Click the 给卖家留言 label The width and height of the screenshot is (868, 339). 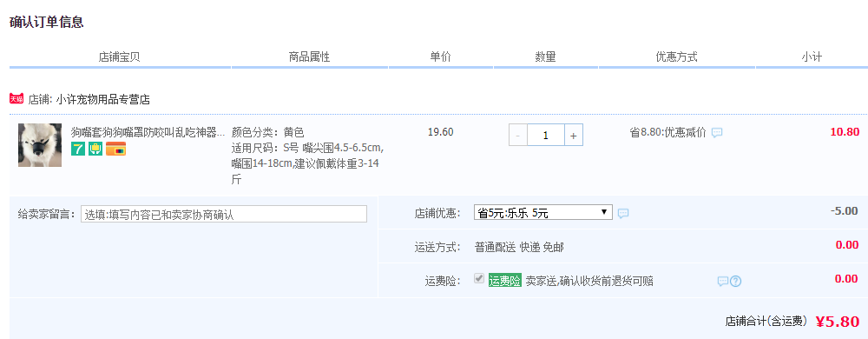click(x=46, y=215)
